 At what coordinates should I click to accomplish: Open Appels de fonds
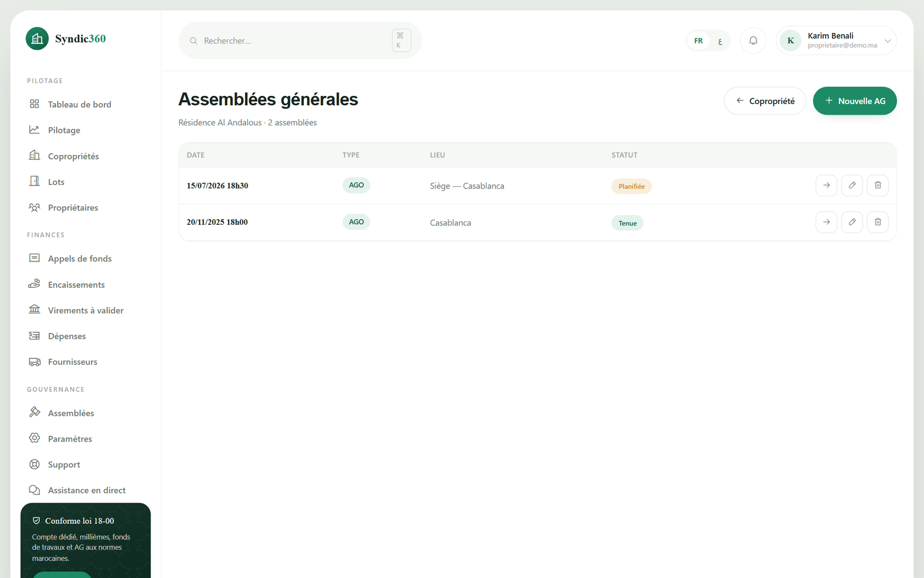coord(79,258)
